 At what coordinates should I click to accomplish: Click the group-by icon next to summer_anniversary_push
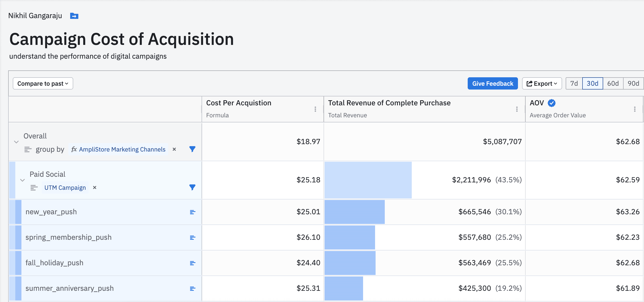(x=193, y=288)
